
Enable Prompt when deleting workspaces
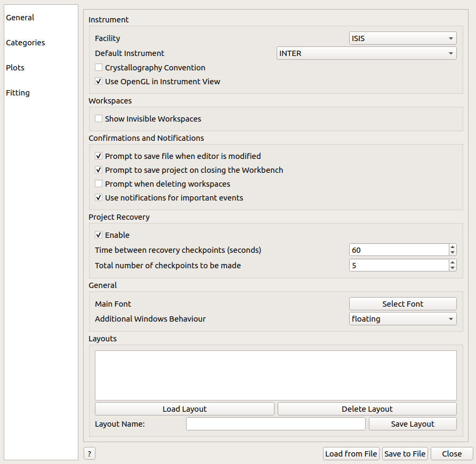click(99, 184)
